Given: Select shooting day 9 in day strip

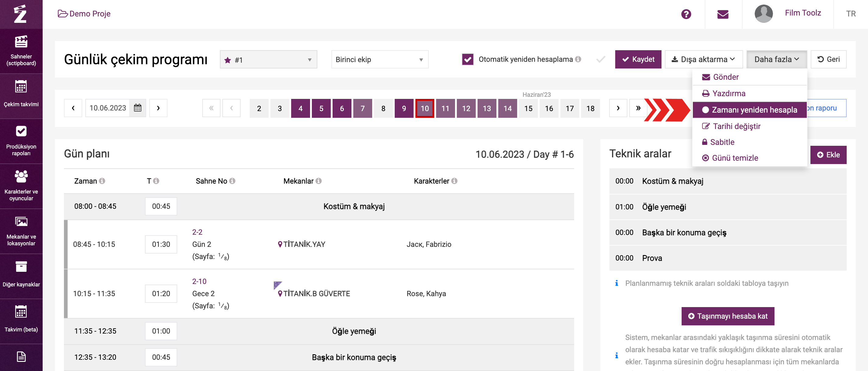Looking at the screenshot, I should (x=404, y=108).
